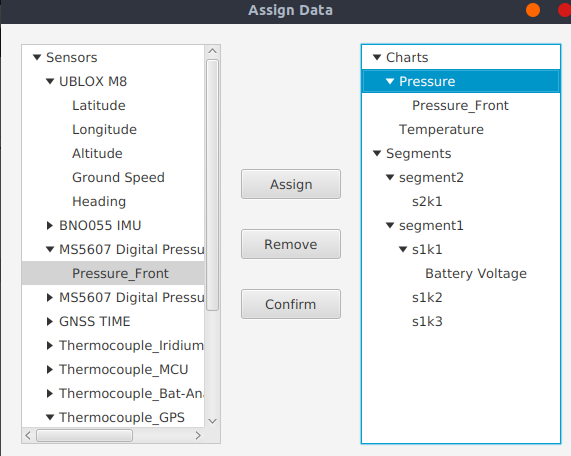Expand the Thermocouple_Iridium node
This screenshot has height=456, width=571.
(x=50, y=346)
